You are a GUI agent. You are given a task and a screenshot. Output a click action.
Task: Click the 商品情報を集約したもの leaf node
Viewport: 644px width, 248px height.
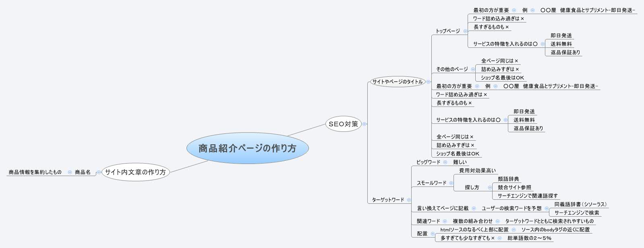tap(35, 172)
